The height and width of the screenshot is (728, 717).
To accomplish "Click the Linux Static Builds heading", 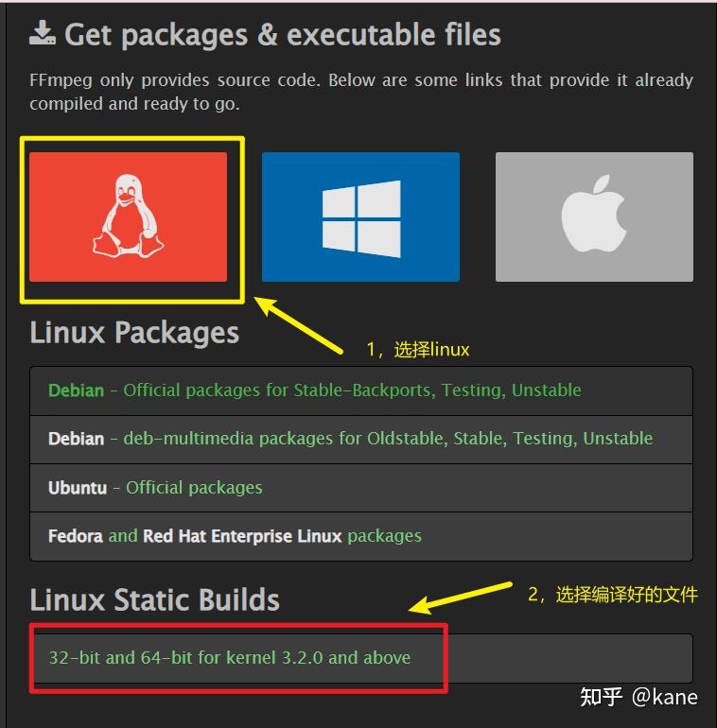I will [x=154, y=599].
